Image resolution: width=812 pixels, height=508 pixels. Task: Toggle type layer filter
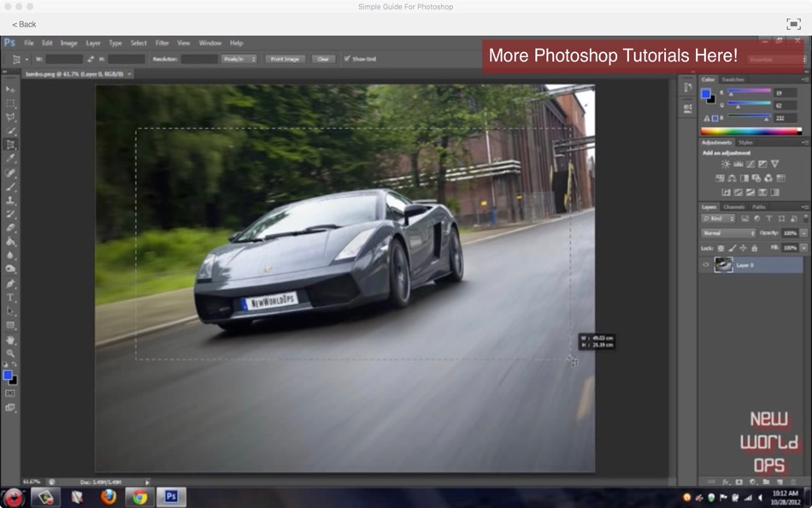point(769,219)
